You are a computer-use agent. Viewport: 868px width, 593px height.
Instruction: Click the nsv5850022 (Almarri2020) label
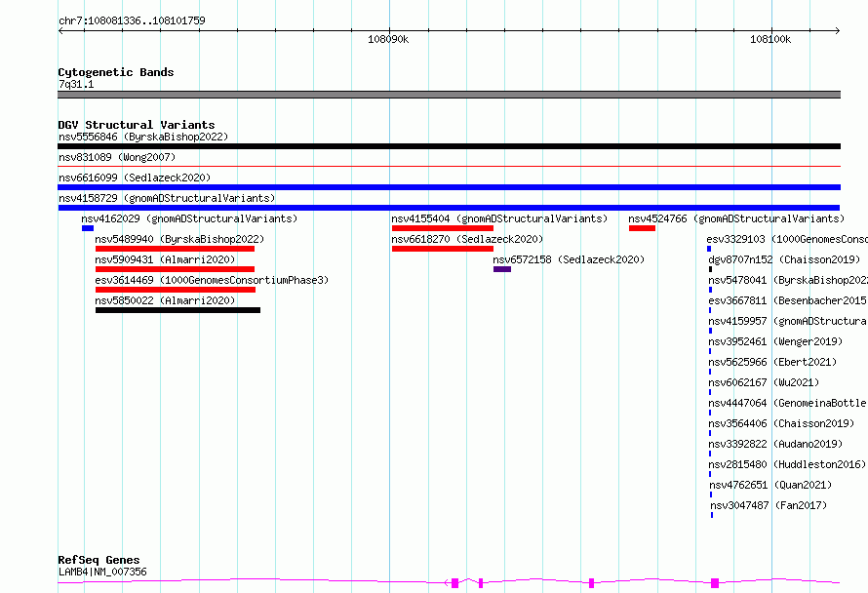(x=165, y=300)
